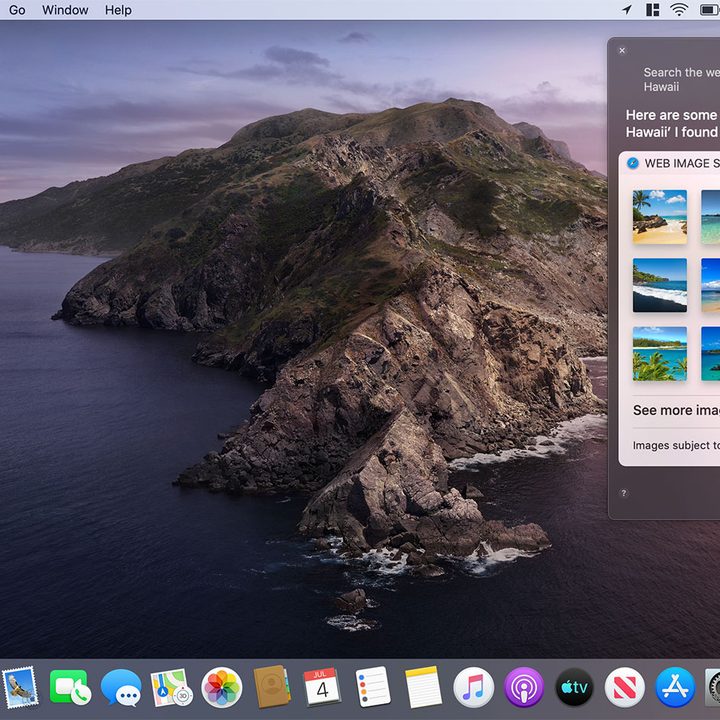720x720 pixels.
Task: Open the News app in the Dock
Action: 624,687
